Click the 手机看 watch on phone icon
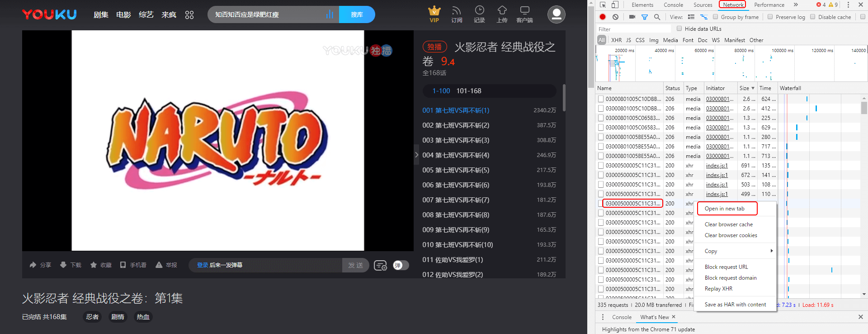 coord(123,265)
